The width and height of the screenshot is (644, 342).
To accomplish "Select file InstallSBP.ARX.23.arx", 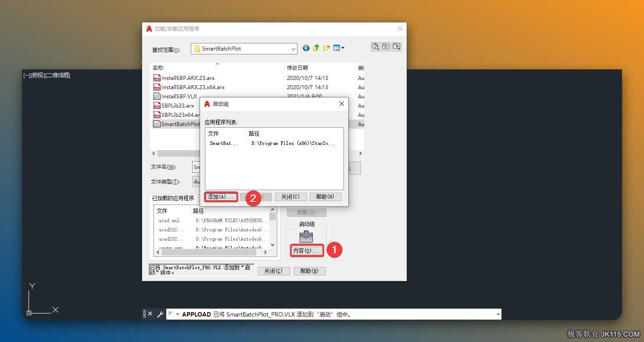I will [184, 78].
